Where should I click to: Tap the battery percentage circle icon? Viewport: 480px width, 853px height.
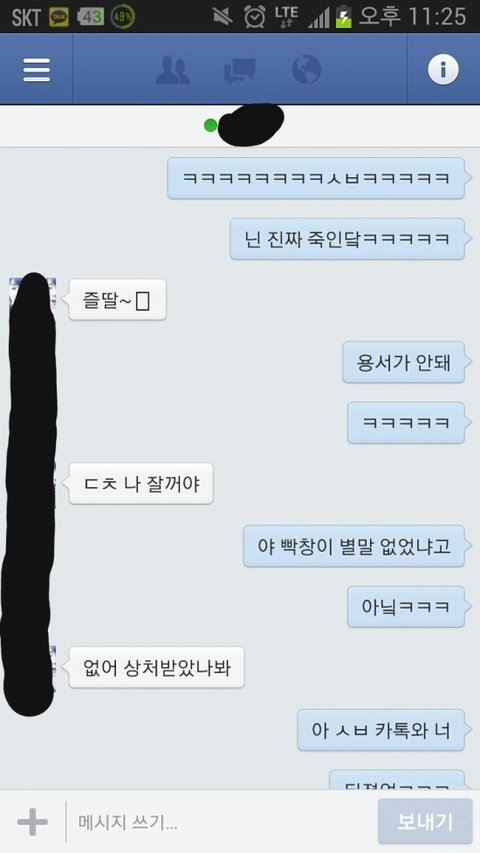tap(123, 17)
